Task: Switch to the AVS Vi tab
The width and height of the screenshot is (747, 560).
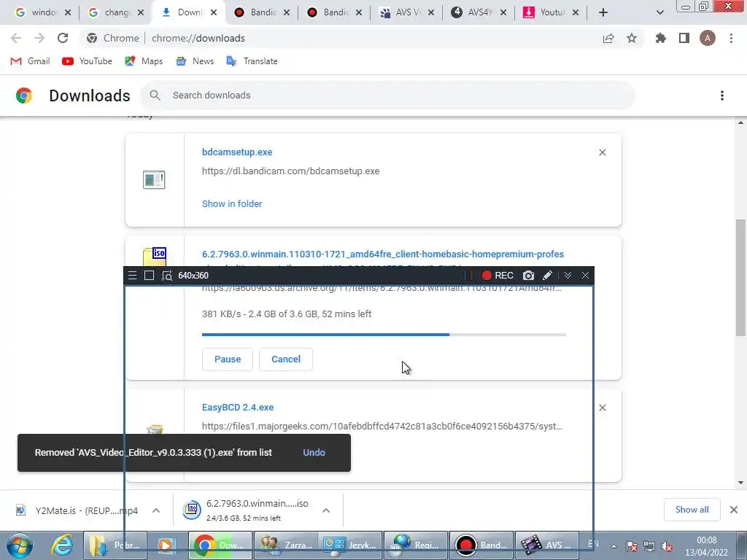Action: [x=407, y=12]
